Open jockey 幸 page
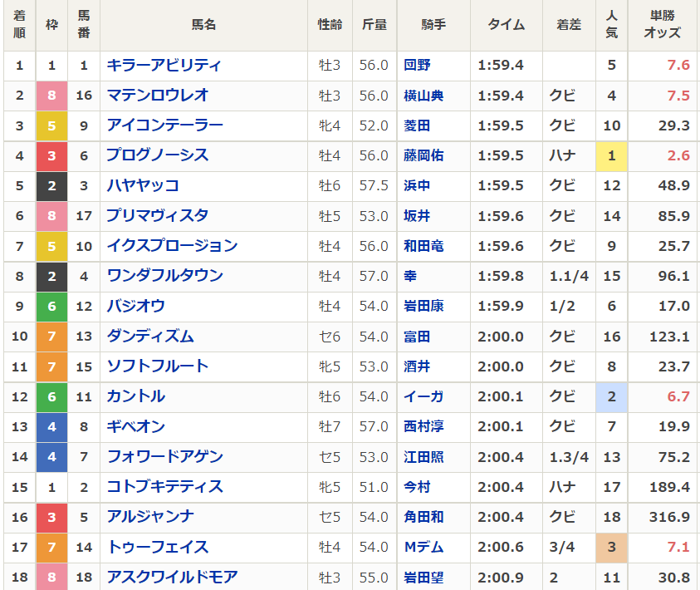The image size is (700, 590). click(x=410, y=276)
